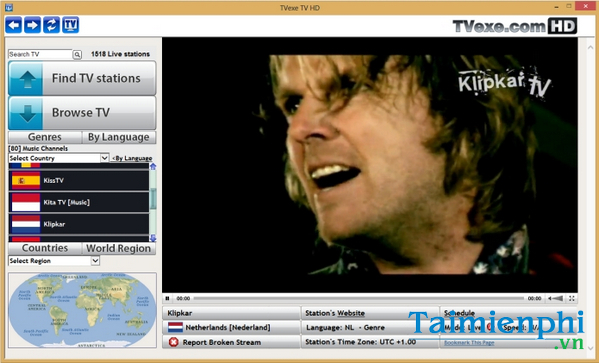599x363 pixels.
Task: Click main page scroll down arrow
Action: [590, 348]
